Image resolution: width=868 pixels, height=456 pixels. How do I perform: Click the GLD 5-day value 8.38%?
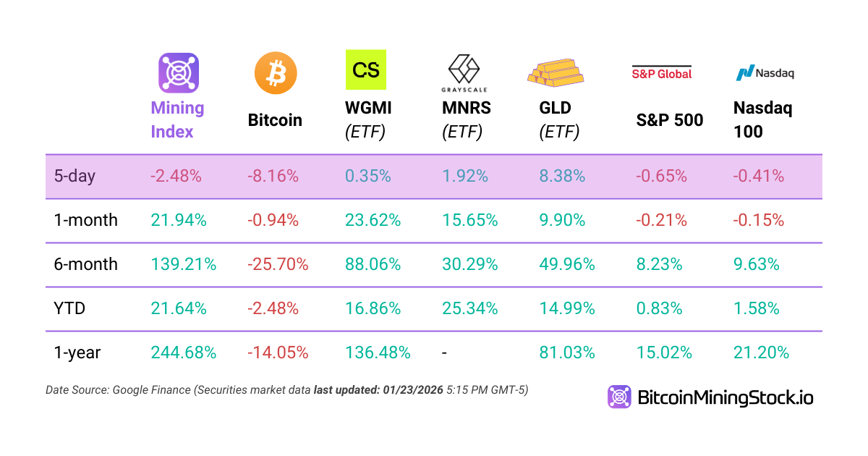coord(562,176)
